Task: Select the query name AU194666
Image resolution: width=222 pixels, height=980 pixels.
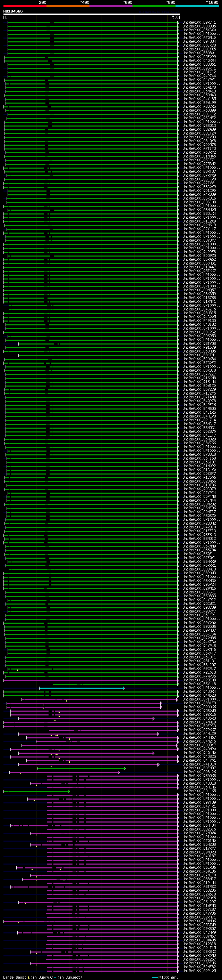Action: [x=13, y=11]
